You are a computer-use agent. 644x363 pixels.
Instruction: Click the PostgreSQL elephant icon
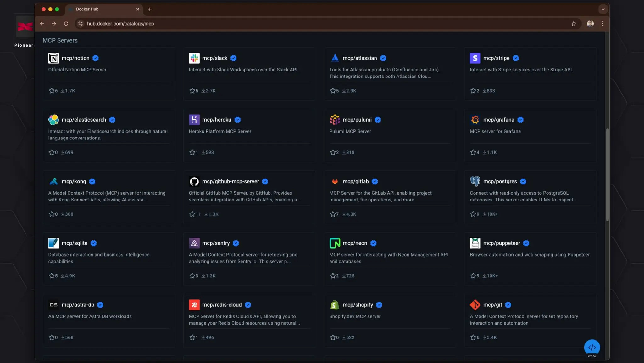pyautogui.click(x=475, y=181)
